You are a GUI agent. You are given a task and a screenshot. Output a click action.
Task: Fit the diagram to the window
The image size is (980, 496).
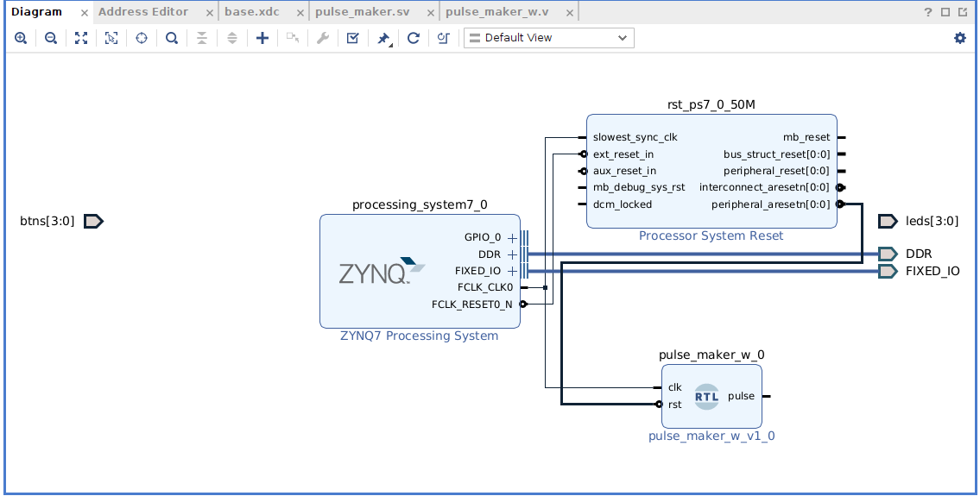pyautogui.click(x=81, y=38)
